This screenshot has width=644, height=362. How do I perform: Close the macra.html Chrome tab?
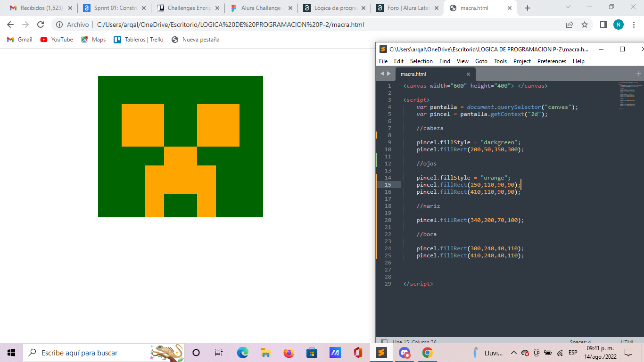[x=510, y=8]
